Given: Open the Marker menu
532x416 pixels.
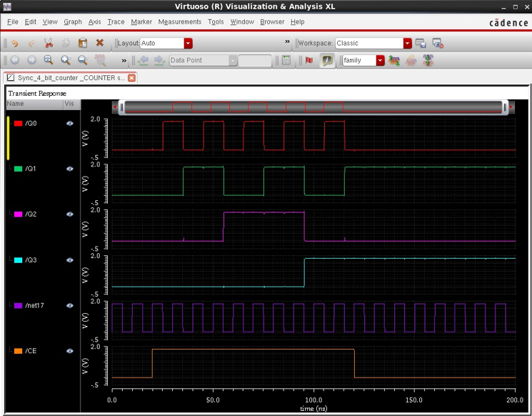Looking at the screenshot, I should [x=141, y=21].
